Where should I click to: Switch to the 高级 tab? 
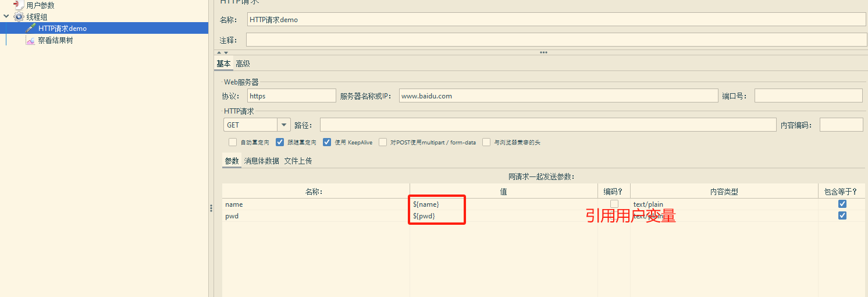[243, 63]
